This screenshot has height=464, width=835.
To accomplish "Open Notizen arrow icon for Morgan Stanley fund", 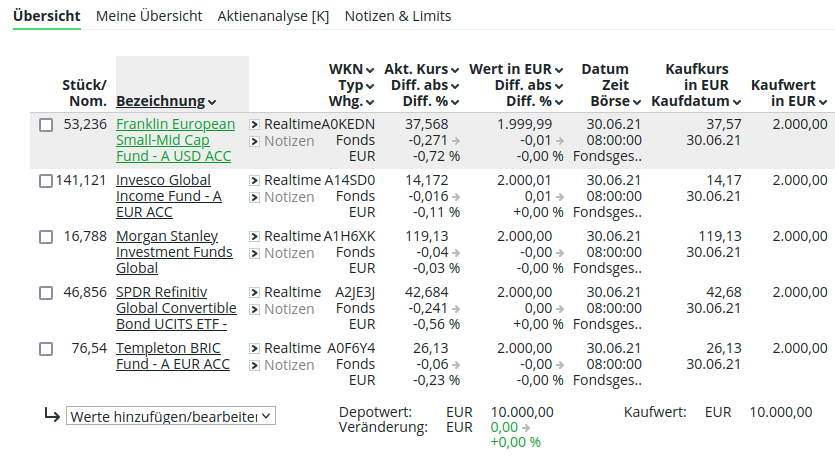I will tap(255, 253).
